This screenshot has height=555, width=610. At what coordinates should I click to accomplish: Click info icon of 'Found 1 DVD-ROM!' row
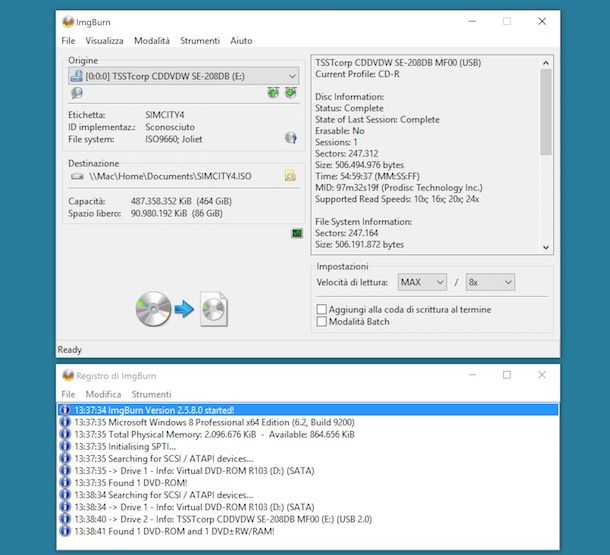tap(65, 483)
